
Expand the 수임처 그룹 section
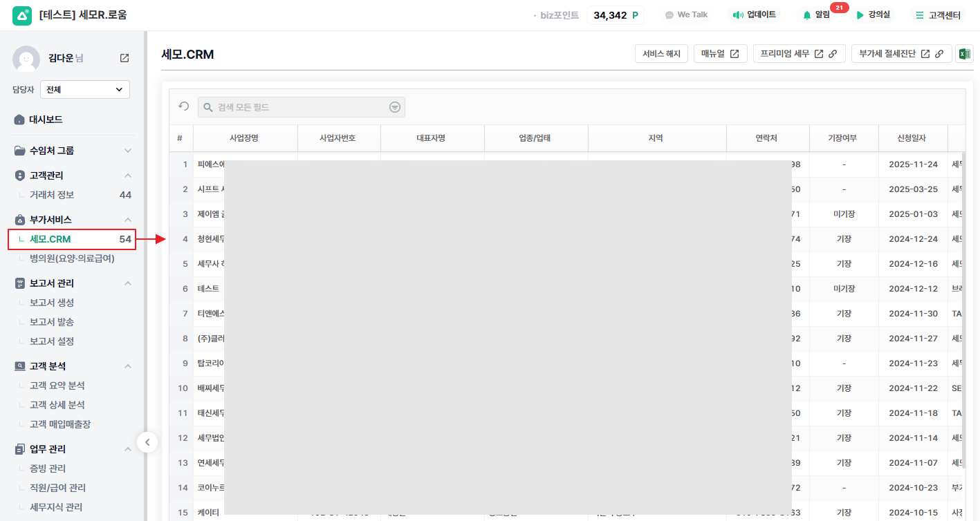point(127,151)
